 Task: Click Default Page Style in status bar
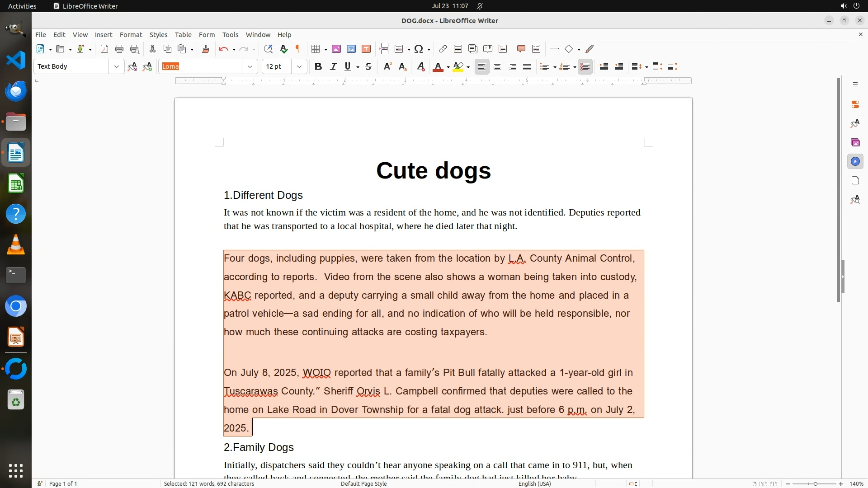tap(363, 484)
